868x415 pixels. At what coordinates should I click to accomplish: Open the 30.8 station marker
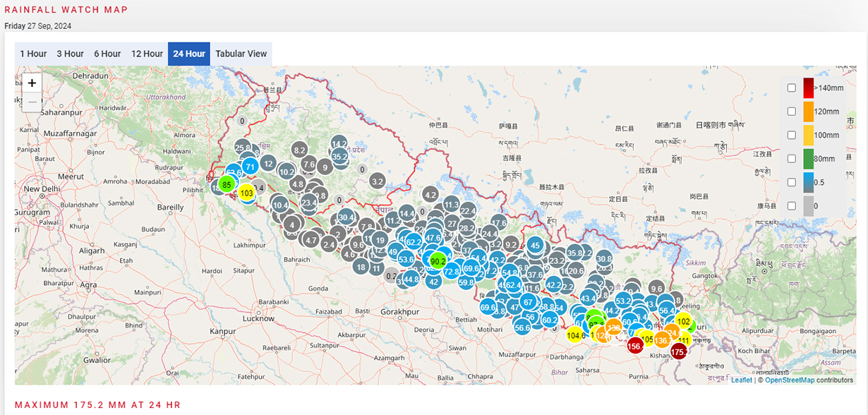(603, 258)
